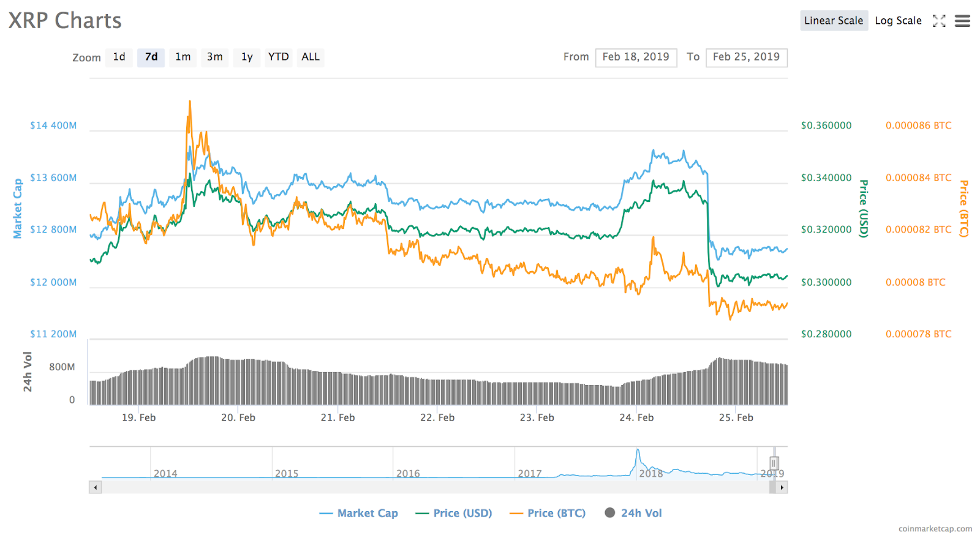This screenshot has height=538, width=980.
Task: Click the 0.000078 BTC axis label
Action: 919,334
